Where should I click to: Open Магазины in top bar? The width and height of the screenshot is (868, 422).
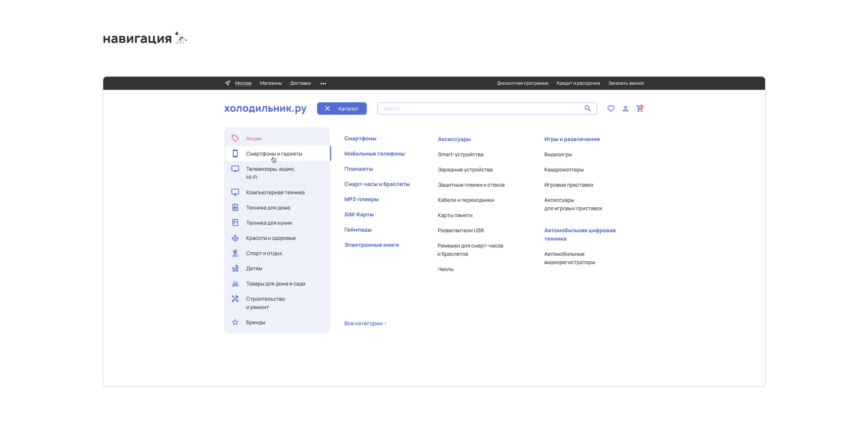point(271,83)
